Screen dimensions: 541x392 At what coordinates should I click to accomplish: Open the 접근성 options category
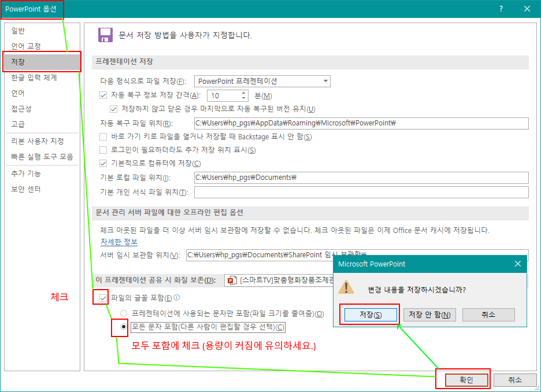click(42, 109)
